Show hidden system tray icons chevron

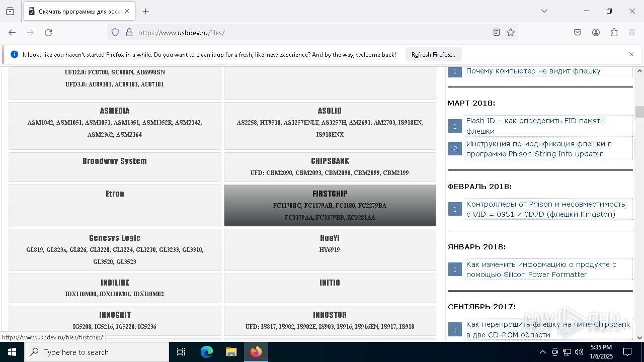542,352
